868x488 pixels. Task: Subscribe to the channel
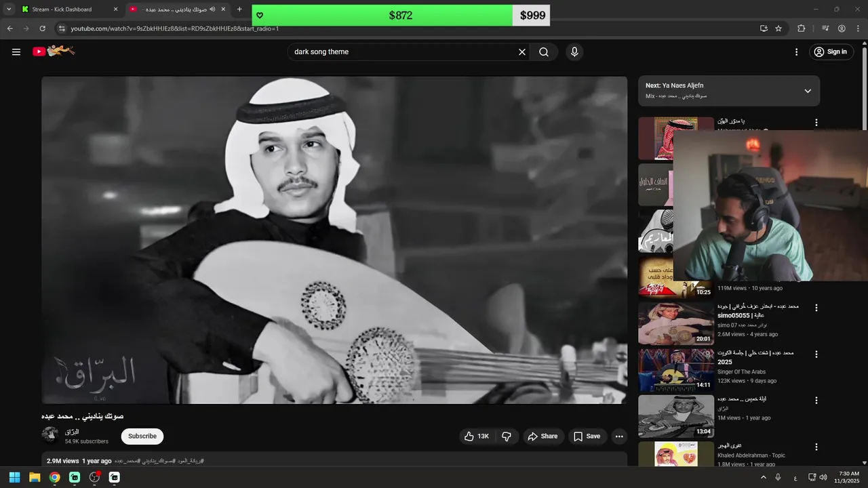(142, 436)
